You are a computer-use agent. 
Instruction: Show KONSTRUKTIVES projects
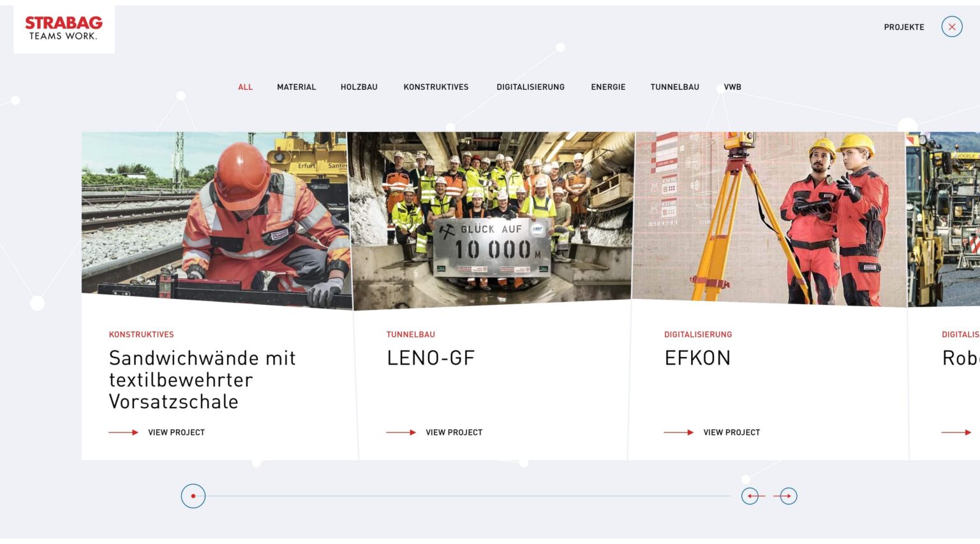click(x=436, y=87)
